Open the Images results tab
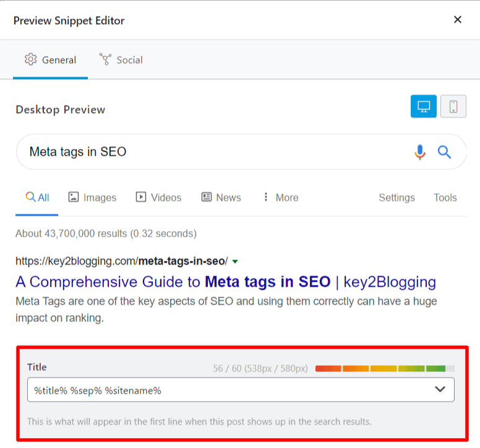480x448 pixels. tap(92, 198)
